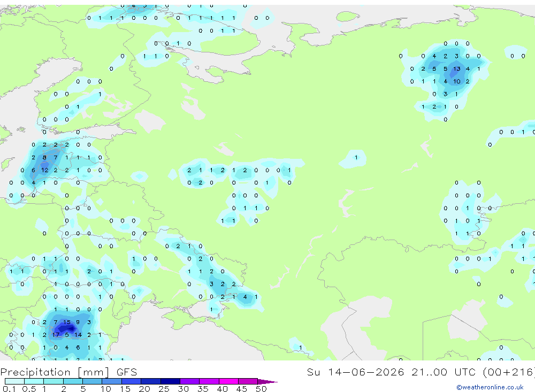Click the '17' precipitation value on the map

click(56, 335)
